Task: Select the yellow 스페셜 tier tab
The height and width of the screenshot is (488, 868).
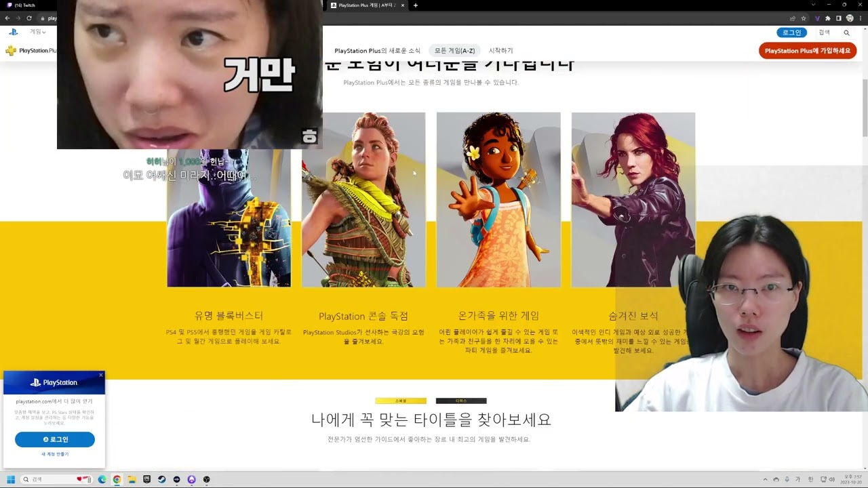Action: (x=401, y=401)
